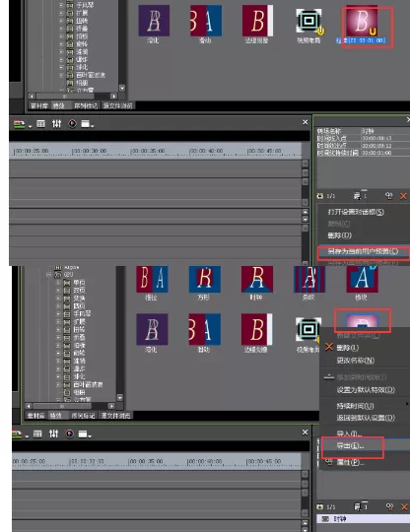Toggle bin list icon in upper timeline toolbar
This screenshot has width=410, height=532.
(40, 124)
